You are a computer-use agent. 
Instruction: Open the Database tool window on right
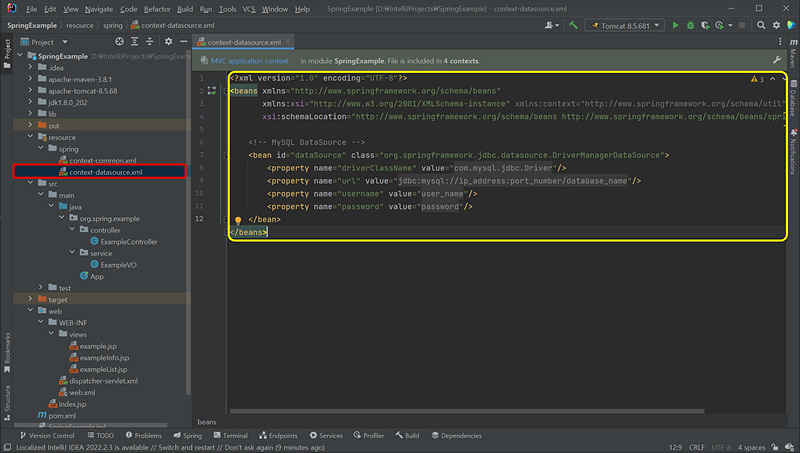click(x=793, y=98)
